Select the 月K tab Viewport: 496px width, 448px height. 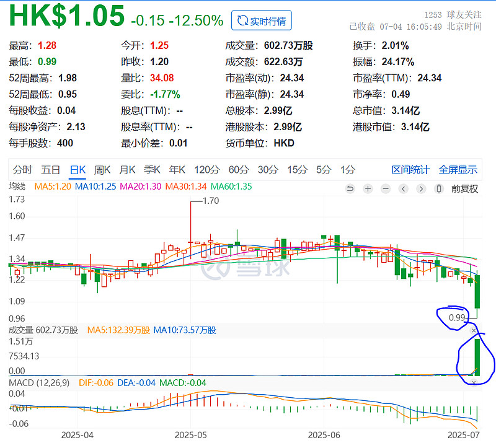127,170
